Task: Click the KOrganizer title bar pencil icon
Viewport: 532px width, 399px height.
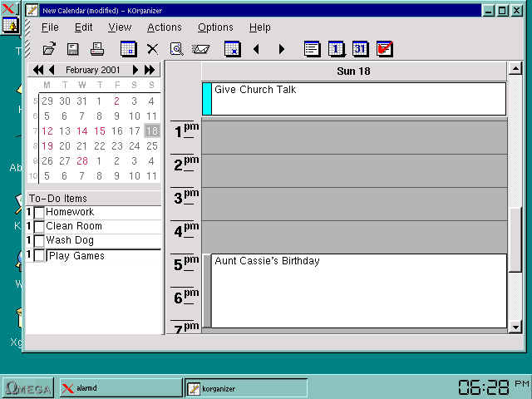Action: coord(32,10)
